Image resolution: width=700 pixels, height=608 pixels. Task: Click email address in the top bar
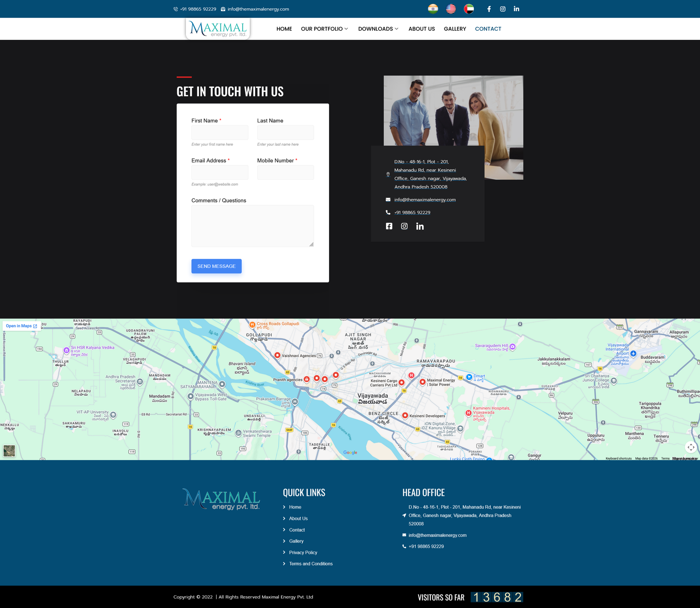(255, 9)
